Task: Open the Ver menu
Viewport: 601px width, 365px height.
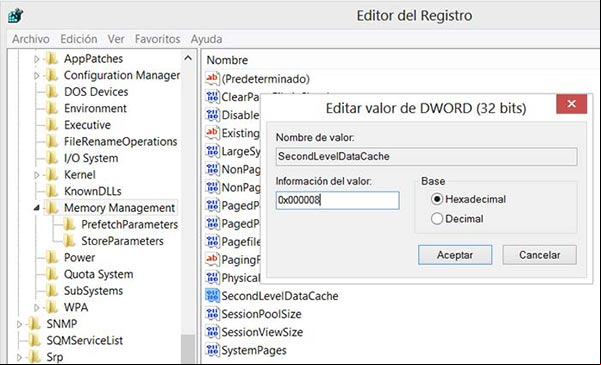Action: coord(116,39)
